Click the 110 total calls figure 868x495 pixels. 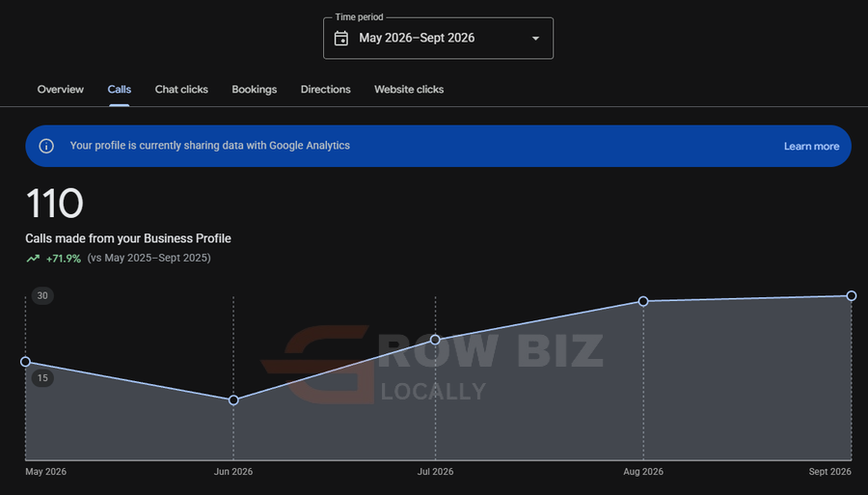click(54, 204)
